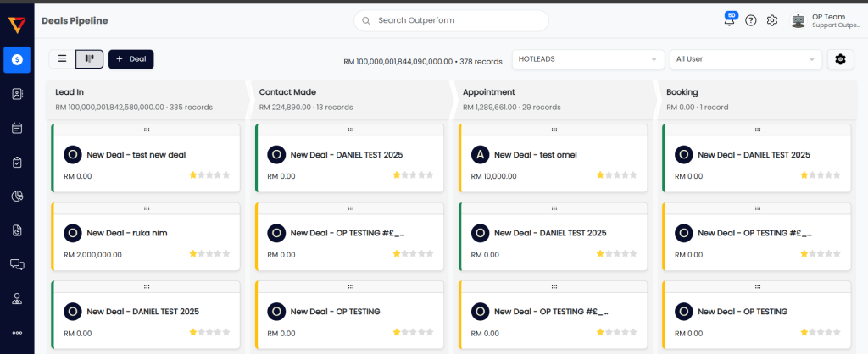The height and width of the screenshot is (354, 868).
Task: Click the add Deal button
Action: click(131, 58)
